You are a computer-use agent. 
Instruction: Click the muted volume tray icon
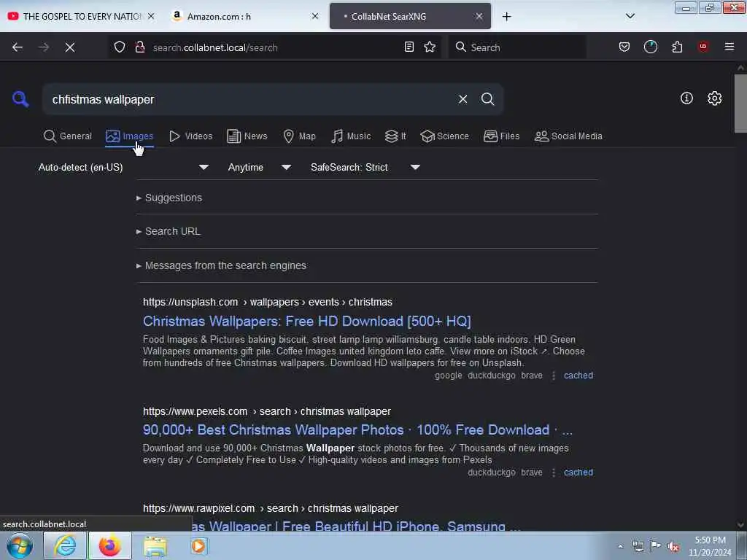(673, 546)
